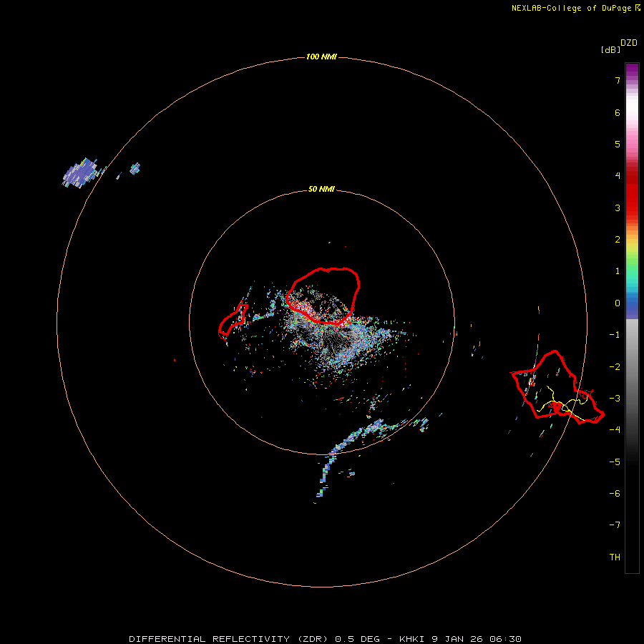This screenshot has width=644, height=644.
Task: Click the -3 value on color scale
Action: [x=615, y=399]
